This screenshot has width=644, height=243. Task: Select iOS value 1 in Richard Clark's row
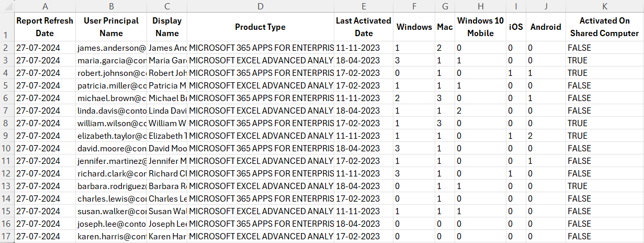coord(516,173)
